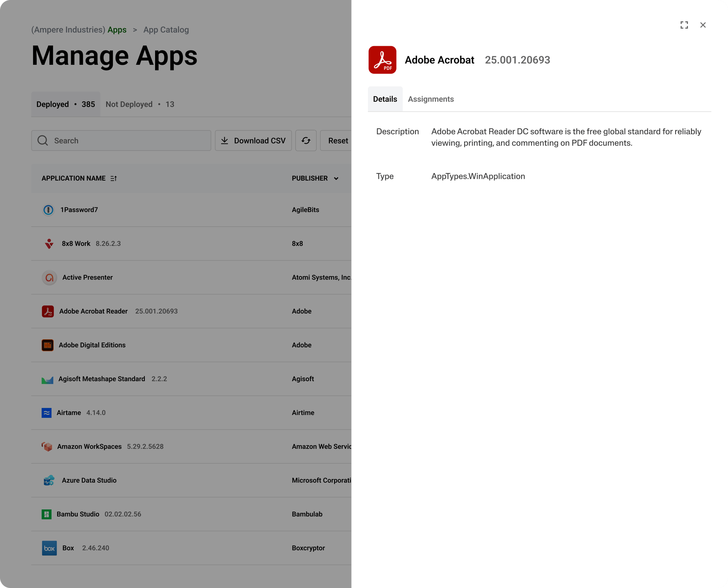Click the Adobe Acrobat PDF icon in the detail panel
This screenshot has width=728, height=588.
[383, 60]
